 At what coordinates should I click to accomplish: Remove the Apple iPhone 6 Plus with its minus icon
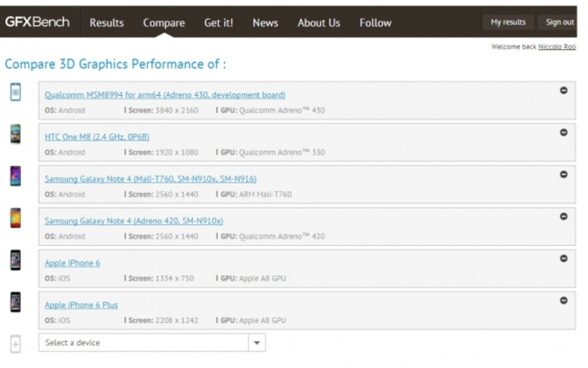(563, 300)
